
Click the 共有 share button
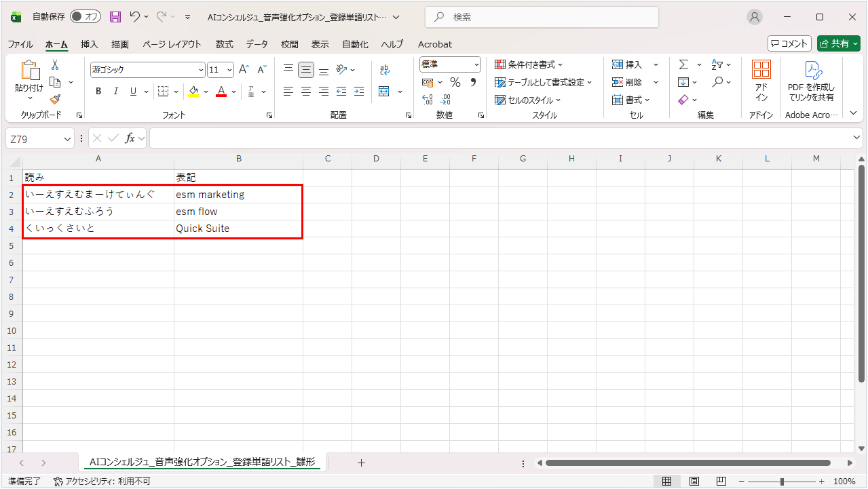(838, 43)
